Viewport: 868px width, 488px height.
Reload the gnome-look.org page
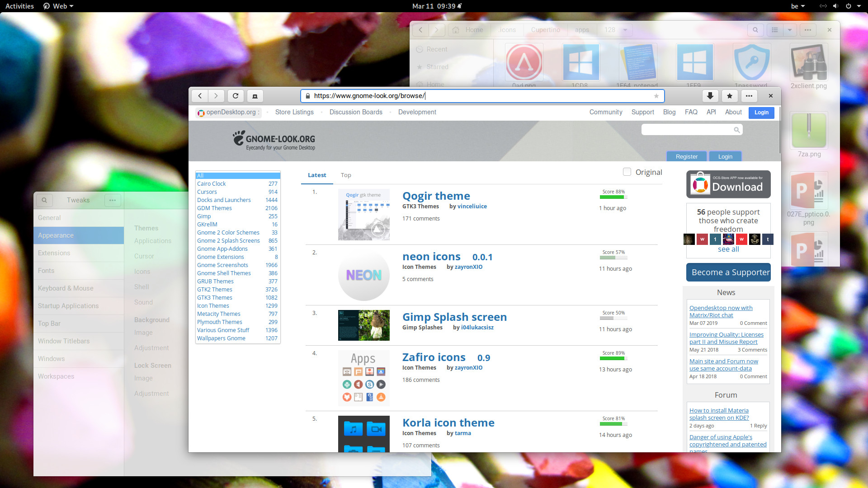236,96
